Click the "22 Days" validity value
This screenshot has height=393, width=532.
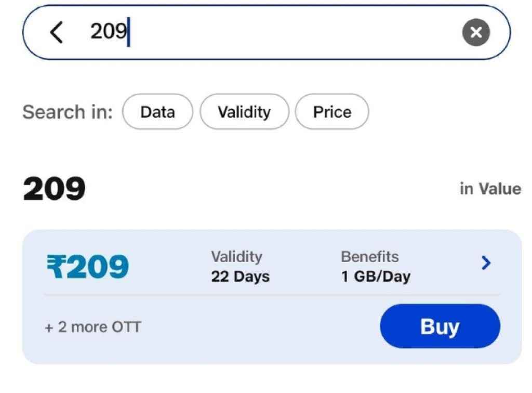pyautogui.click(x=240, y=277)
